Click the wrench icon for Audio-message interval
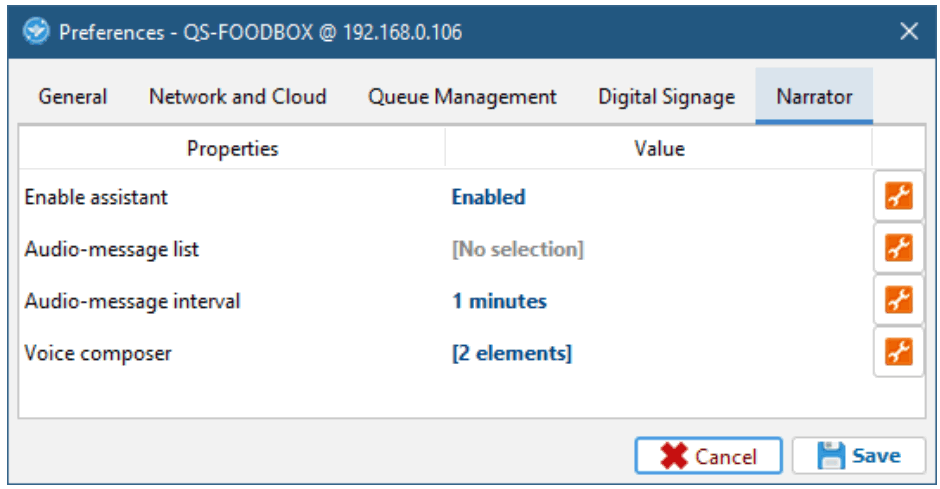This screenshot has width=940, height=489. (x=899, y=300)
